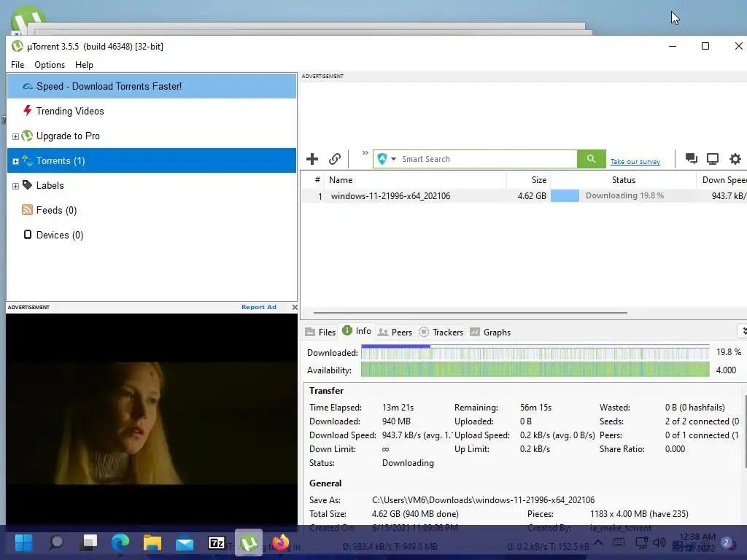Switch to the Info tab
This screenshot has width=747, height=560.
pos(357,331)
